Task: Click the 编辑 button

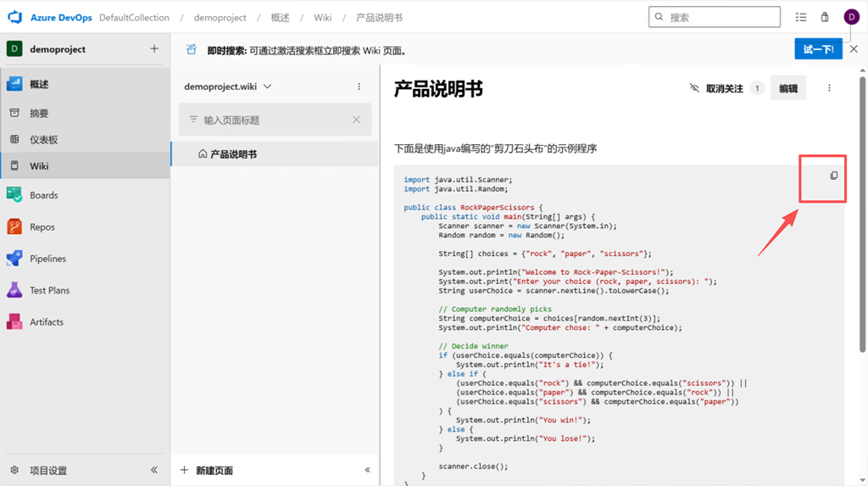Action: coord(788,88)
